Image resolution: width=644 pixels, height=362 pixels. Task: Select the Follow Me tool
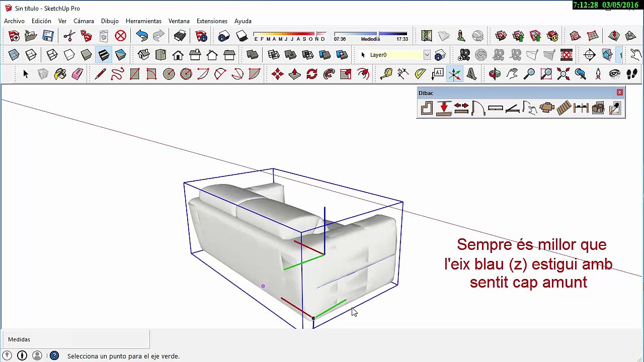329,74
